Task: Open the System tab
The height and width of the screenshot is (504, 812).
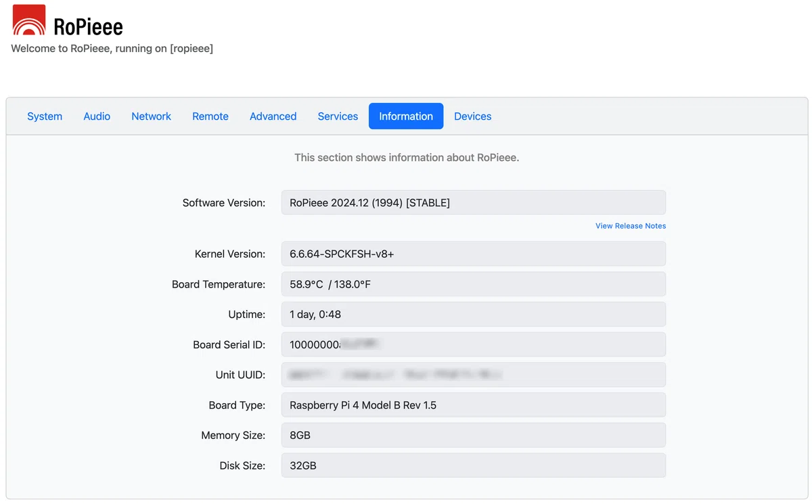Action: (45, 116)
